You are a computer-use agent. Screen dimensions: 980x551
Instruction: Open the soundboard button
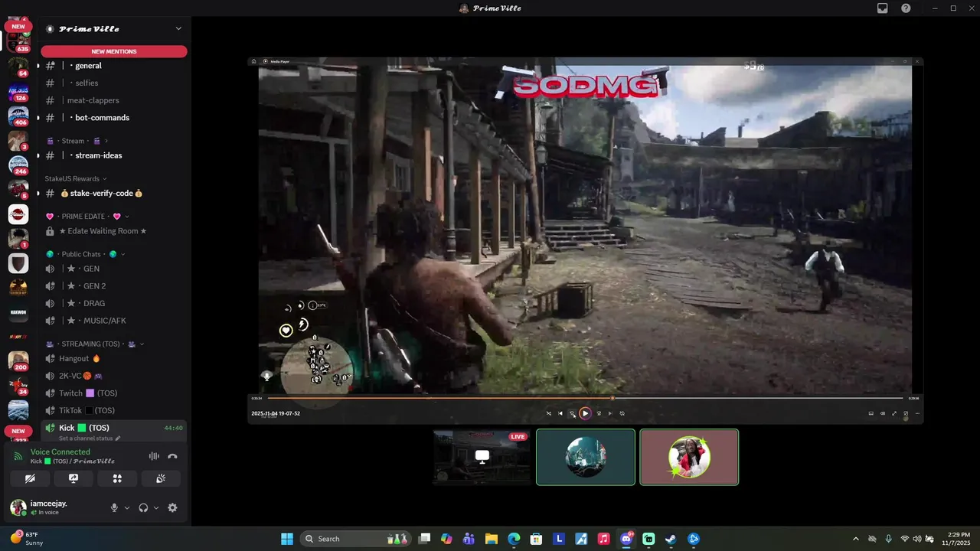point(161,478)
